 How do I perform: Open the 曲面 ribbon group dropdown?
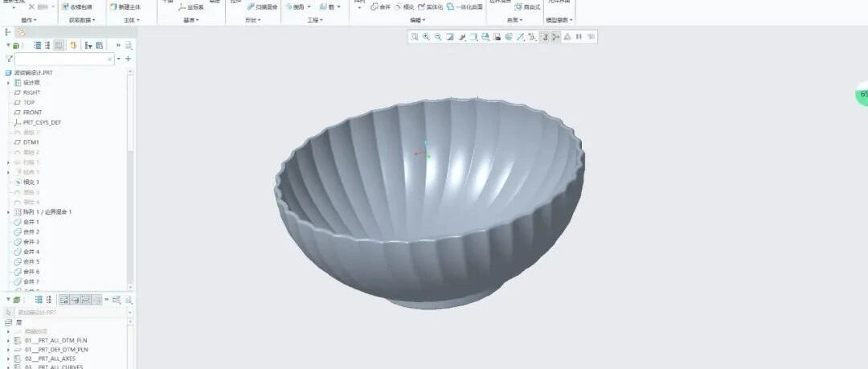(515, 20)
